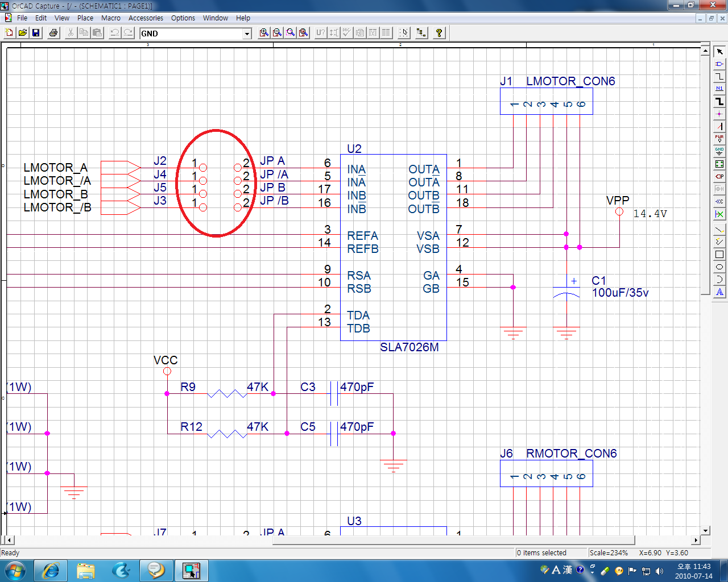Screen dimensions: 728x582
Task: Click the horizontal scrollbar right arrow
Action: coord(696,540)
